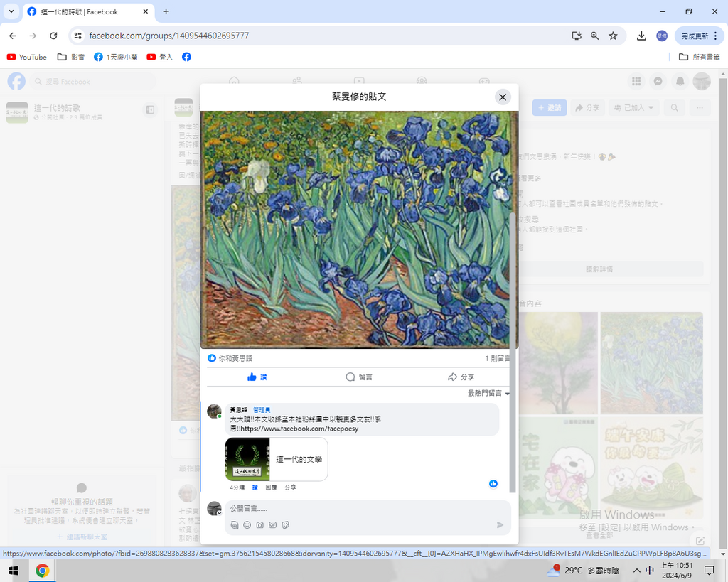Open the emoji picker in comment box

point(247,525)
